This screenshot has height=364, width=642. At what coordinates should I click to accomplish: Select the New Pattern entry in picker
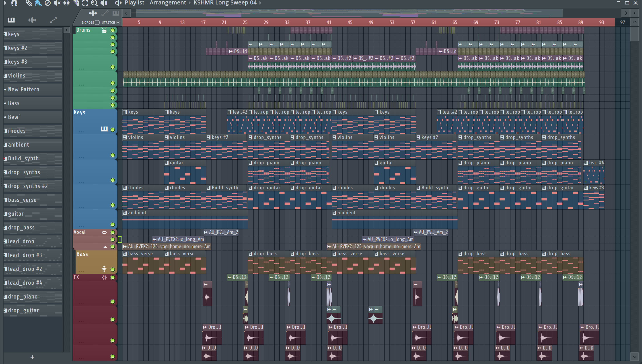tap(33, 89)
